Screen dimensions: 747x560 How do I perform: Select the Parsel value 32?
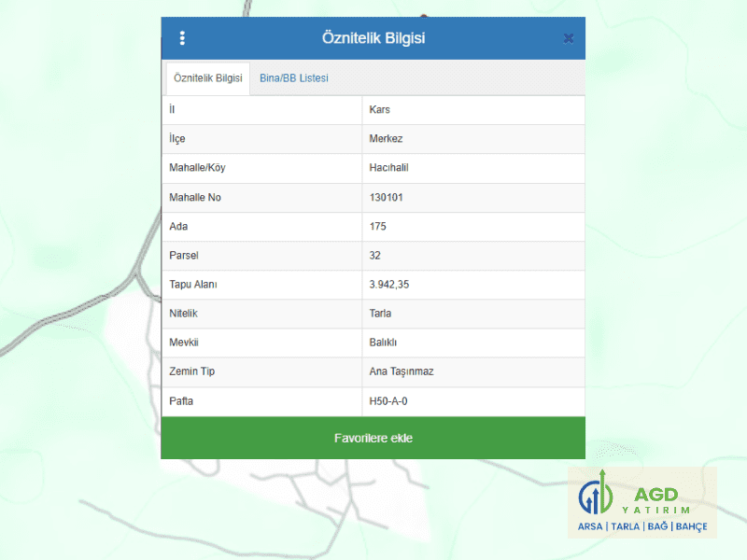pos(375,256)
